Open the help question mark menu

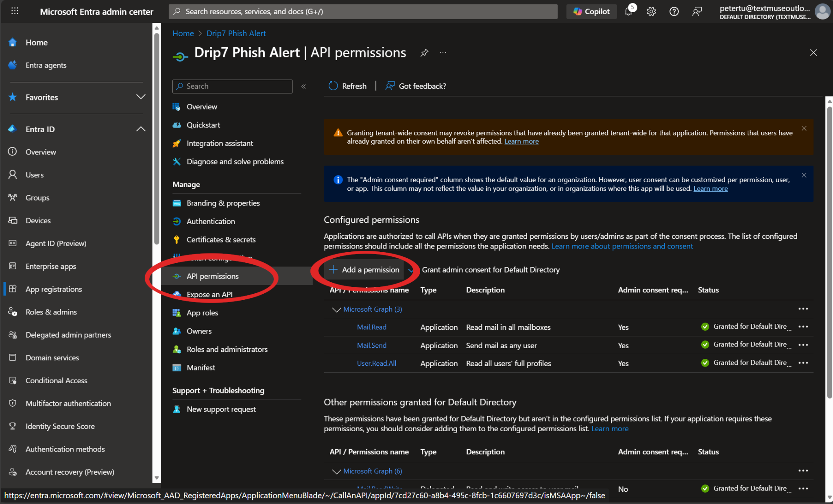[x=674, y=11]
